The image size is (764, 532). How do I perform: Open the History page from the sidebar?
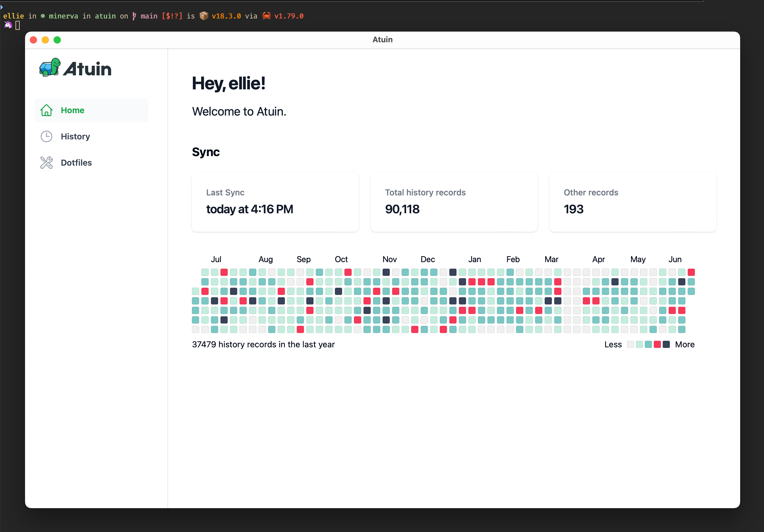(x=75, y=136)
